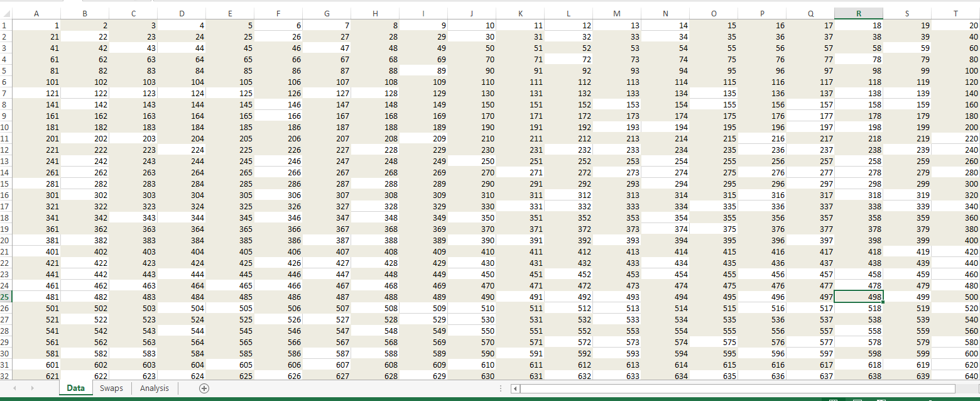Screen dimensions: 980x401
Task: Click the cell containing 281
Action: (x=36, y=184)
